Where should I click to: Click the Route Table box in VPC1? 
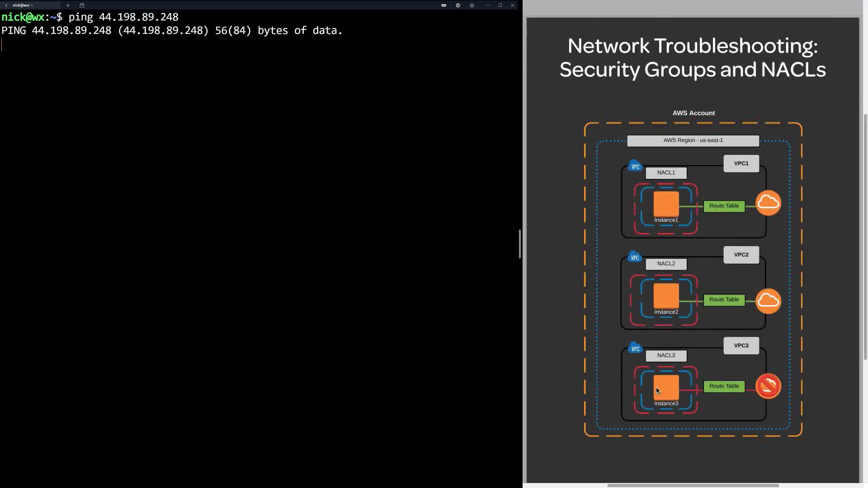[x=724, y=206]
